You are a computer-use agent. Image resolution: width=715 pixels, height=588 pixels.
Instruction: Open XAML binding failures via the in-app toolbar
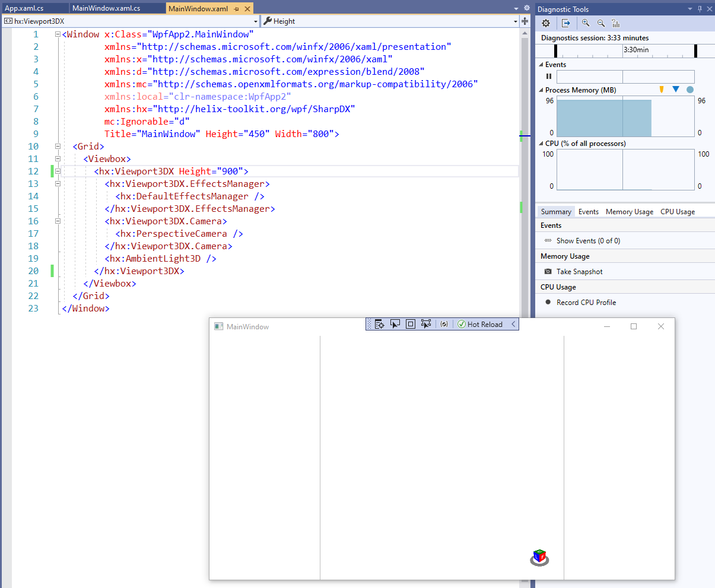coord(444,324)
